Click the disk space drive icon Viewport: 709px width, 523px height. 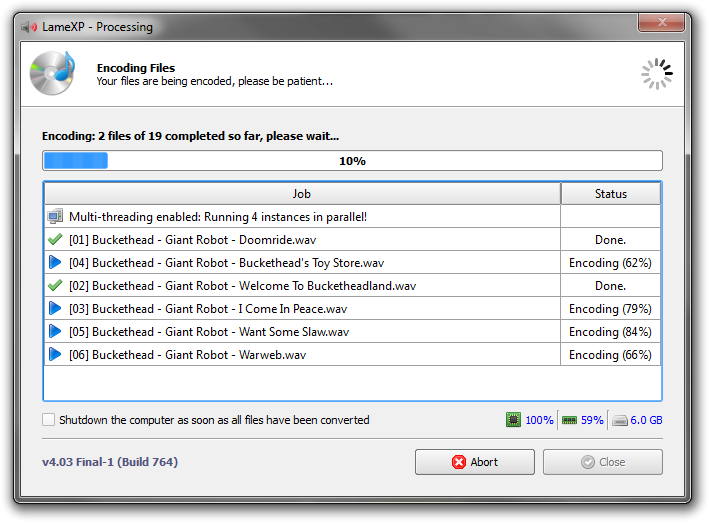(x=620, y=420)
